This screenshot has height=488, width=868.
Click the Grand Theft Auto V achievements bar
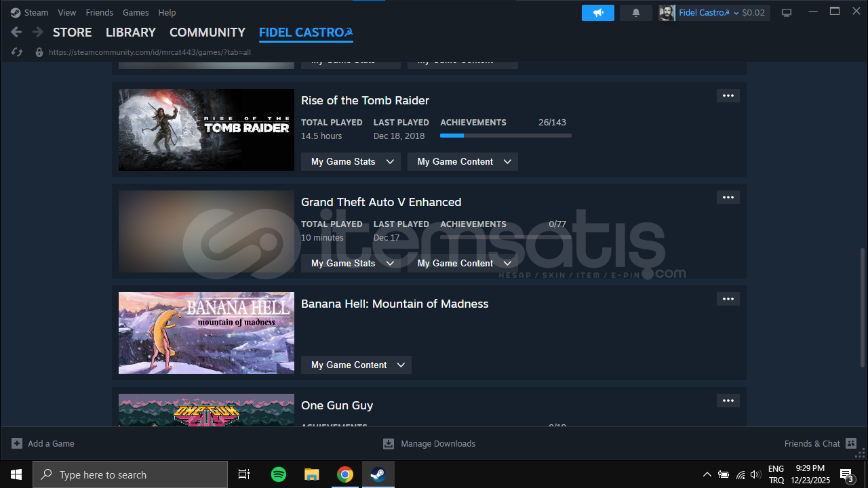506,237
